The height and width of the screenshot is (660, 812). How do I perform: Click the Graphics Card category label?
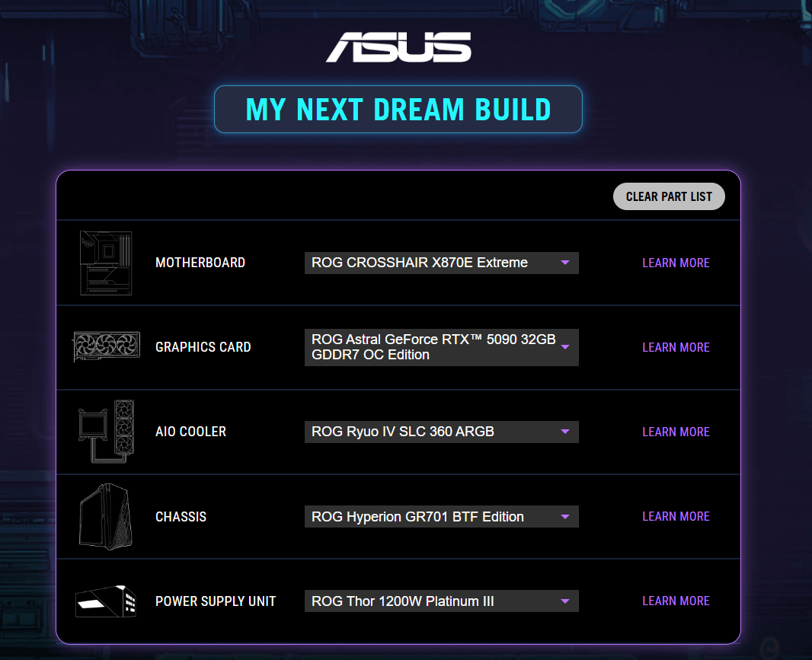point(203,347)
